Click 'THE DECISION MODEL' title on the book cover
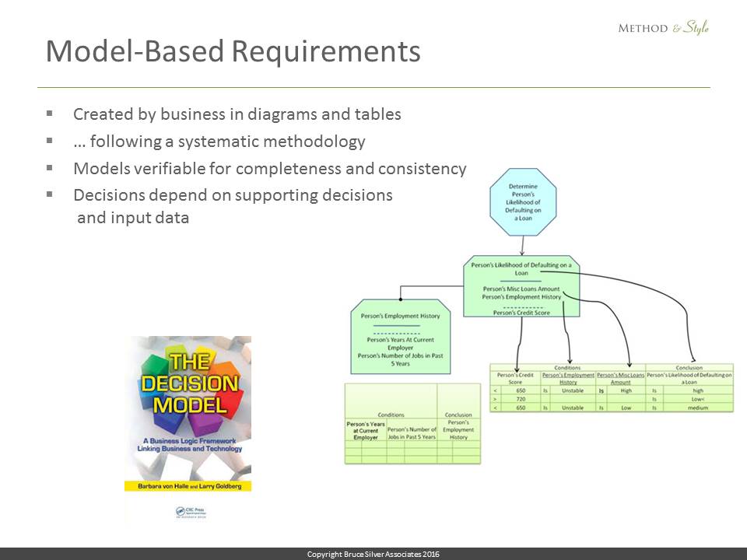 coord(189,383)
